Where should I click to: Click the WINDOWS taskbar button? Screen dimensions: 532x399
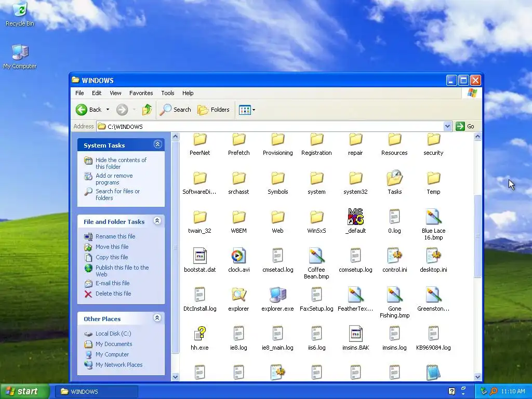(x=97, y=392)
